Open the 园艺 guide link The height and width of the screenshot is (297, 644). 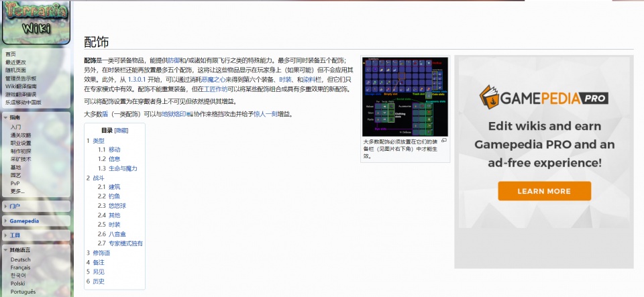pos(15,175)
